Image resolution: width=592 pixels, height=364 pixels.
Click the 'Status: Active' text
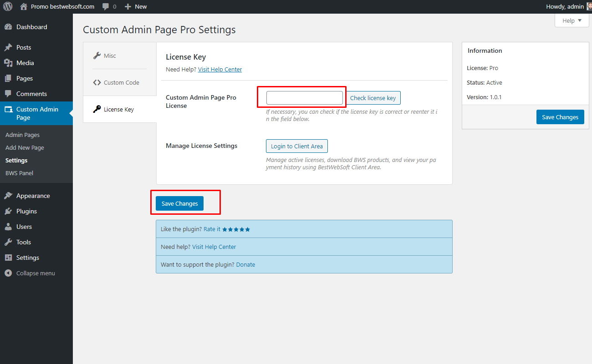485,82
